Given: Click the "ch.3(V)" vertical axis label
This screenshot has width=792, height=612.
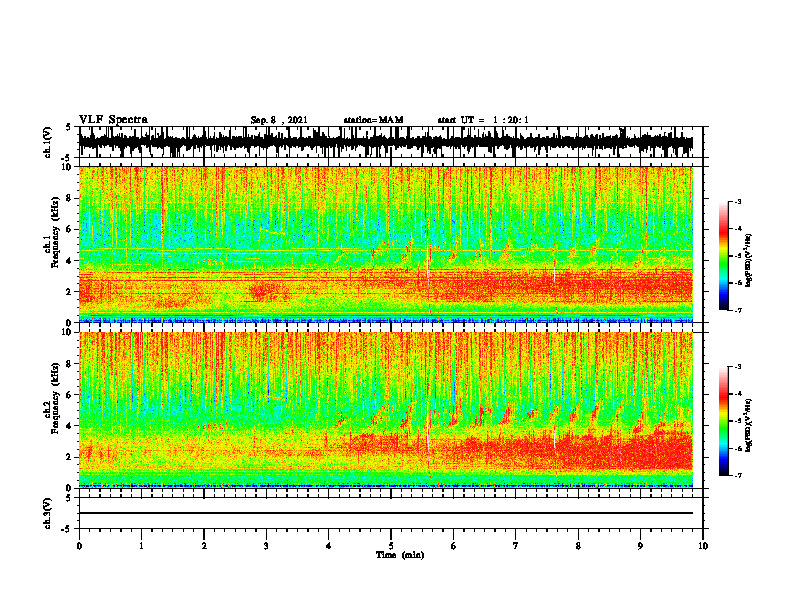Looking at the screenshot, I should tap(47, 514).
